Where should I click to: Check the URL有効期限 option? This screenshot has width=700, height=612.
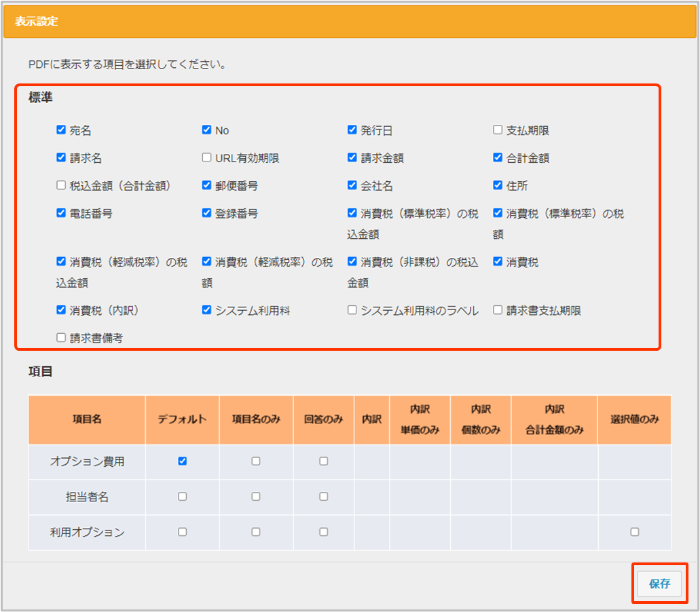coord(206,158)
